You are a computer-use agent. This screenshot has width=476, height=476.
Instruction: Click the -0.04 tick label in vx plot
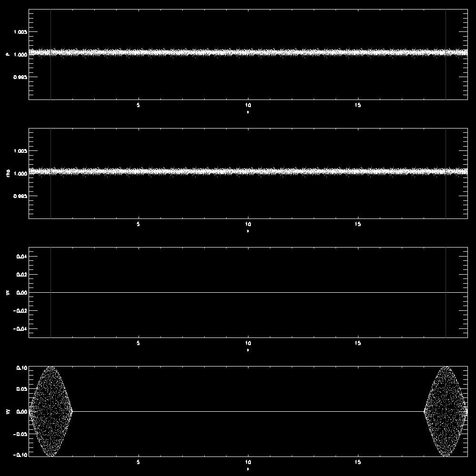(x=19, y=329)
